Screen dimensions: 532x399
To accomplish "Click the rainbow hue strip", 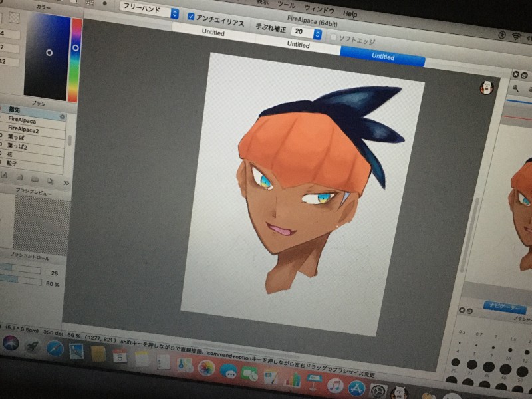I will click(75, 59).
